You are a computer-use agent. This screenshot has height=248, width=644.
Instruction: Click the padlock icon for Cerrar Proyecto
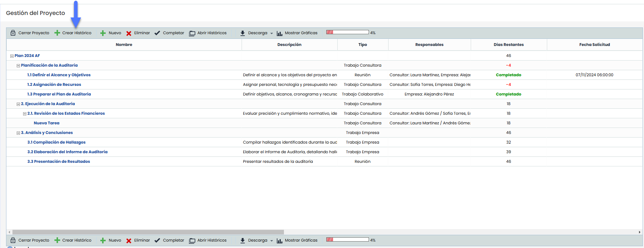click(x=13, y=33)
